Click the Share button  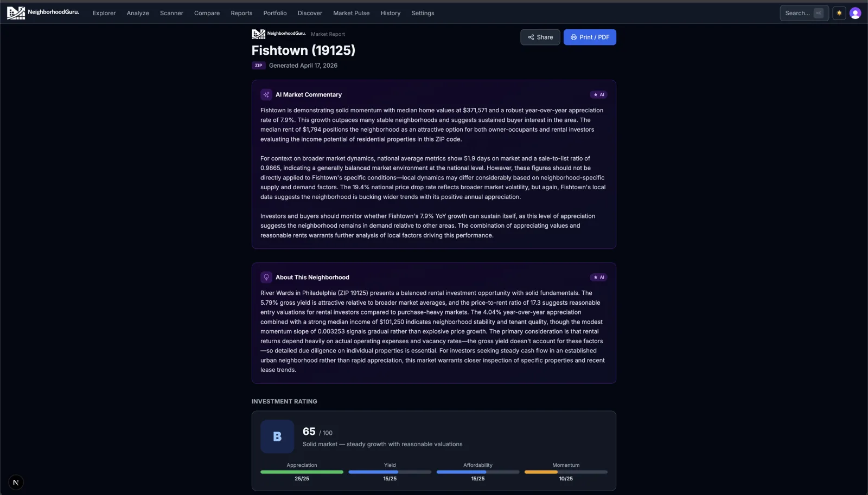pyautogui.click(x=540, y=37)
